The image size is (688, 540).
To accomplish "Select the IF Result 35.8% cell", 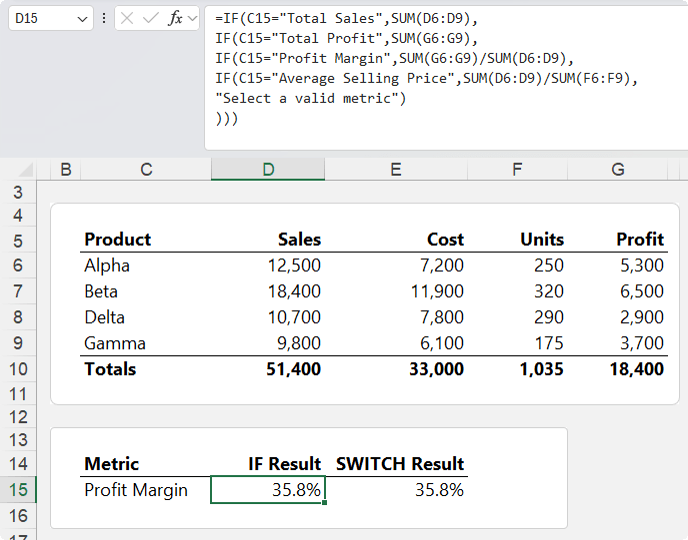I will [x=268, y=490].
